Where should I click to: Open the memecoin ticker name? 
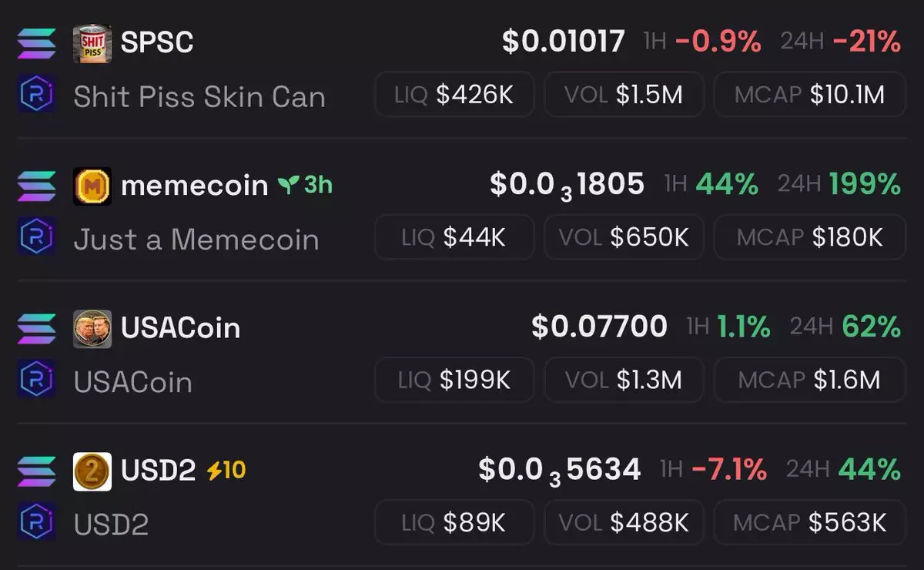click(x=194, y=186)
